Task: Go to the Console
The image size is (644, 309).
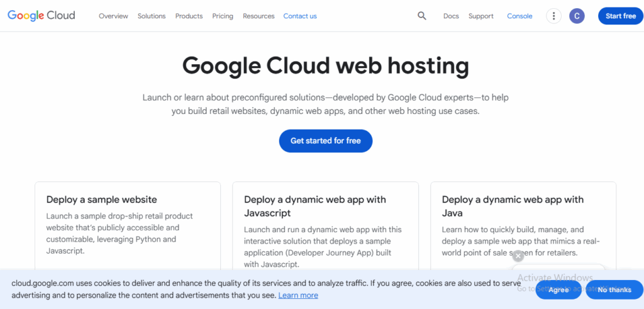Action: point(519,16)
